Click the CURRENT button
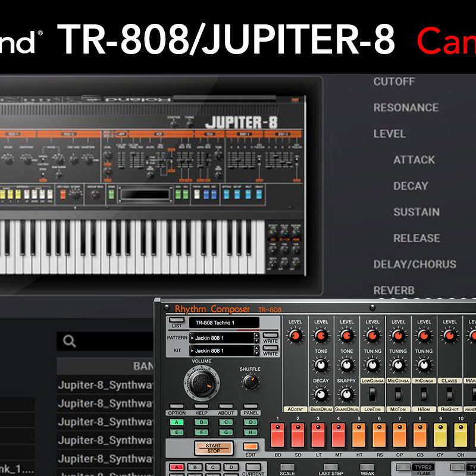 (253, 467)
